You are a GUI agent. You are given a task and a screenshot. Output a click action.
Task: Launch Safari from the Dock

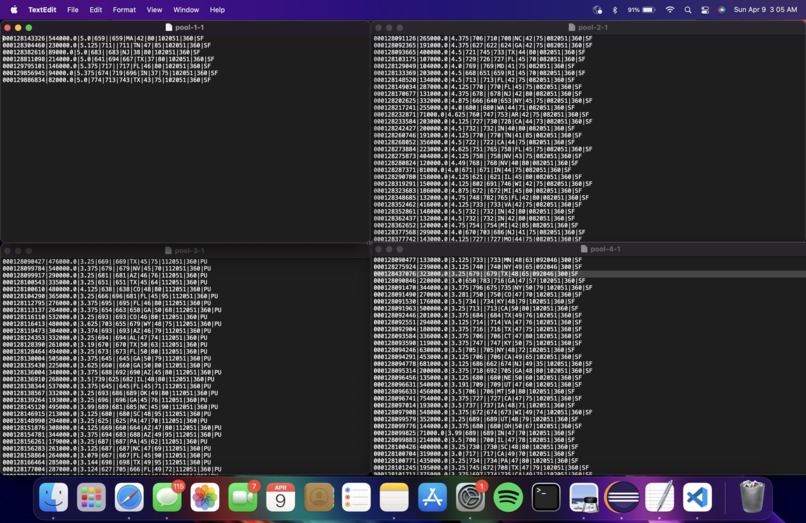pyautogui.click(x=129, y=497)
